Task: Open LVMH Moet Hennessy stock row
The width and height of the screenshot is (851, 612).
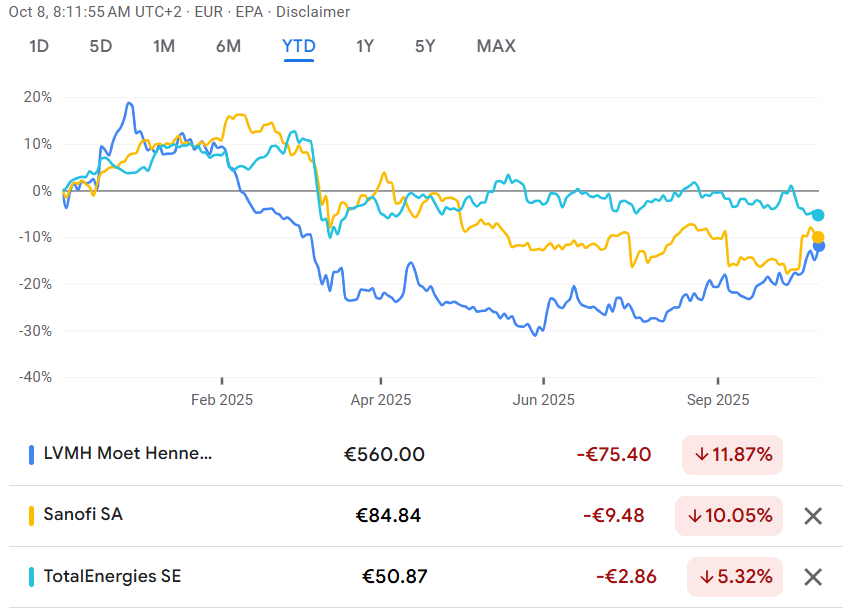Action: [x=128, y=454]
